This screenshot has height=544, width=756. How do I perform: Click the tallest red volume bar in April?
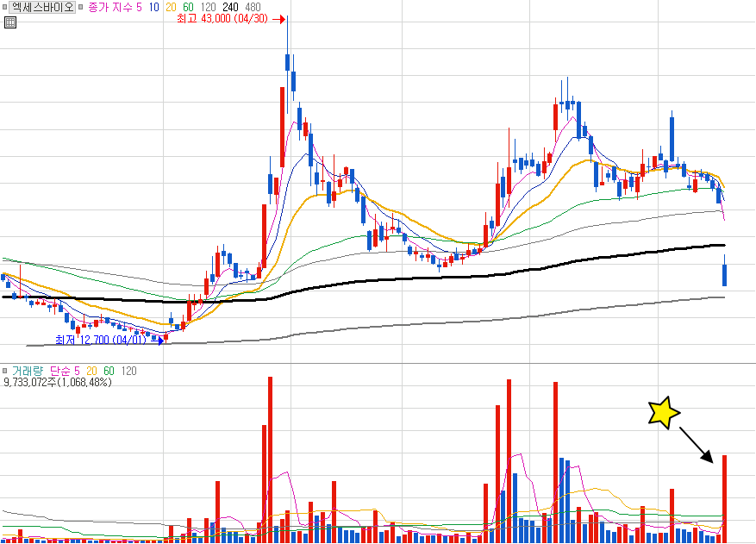tap(270, 460)
